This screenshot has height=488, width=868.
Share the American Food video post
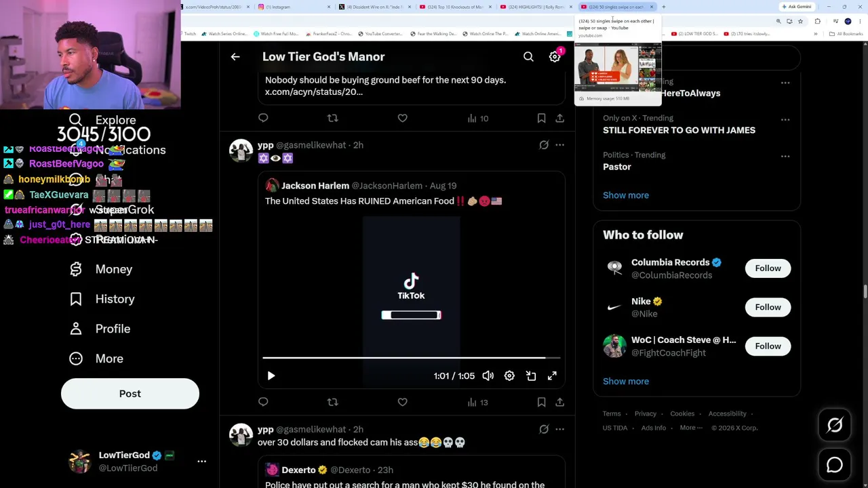click(559, 402)
